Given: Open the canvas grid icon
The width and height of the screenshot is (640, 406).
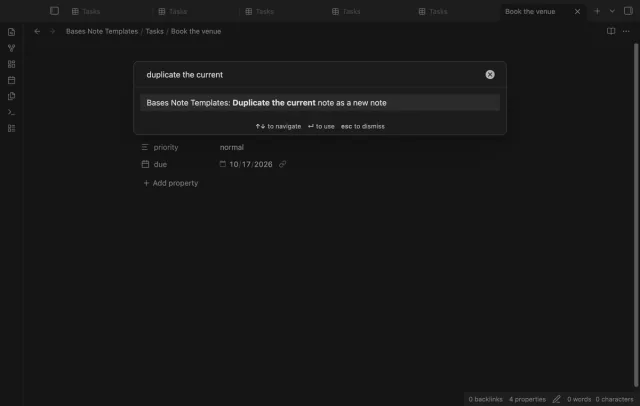Looking at the screenshot, I should pyautogui.click(x=11, y=64).
